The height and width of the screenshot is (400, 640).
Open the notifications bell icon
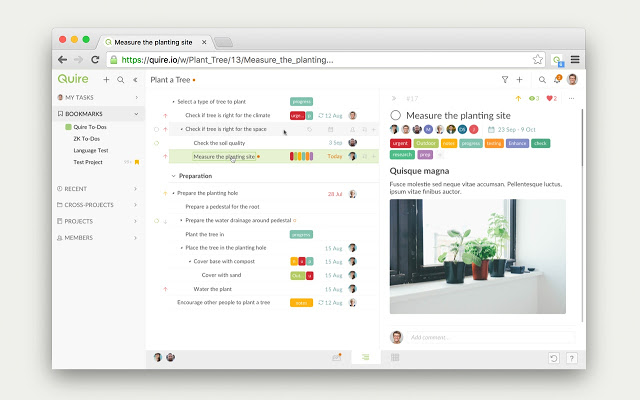556,79
